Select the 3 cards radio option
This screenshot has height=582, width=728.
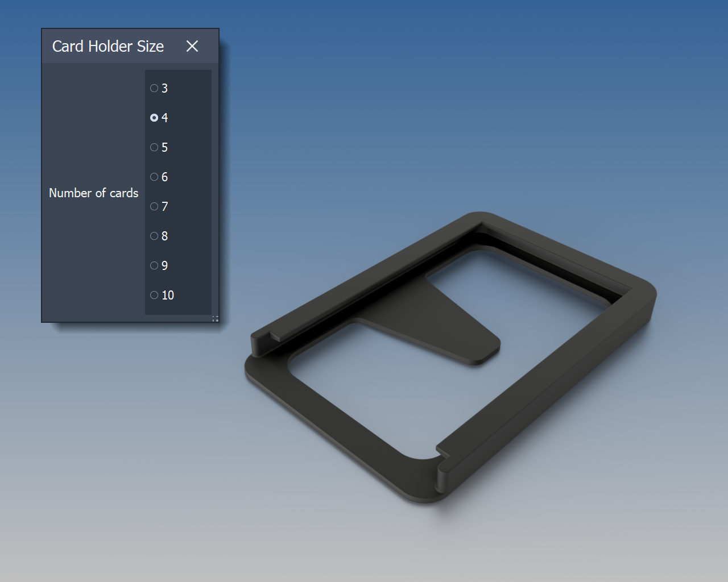click(x=154, y=88)
